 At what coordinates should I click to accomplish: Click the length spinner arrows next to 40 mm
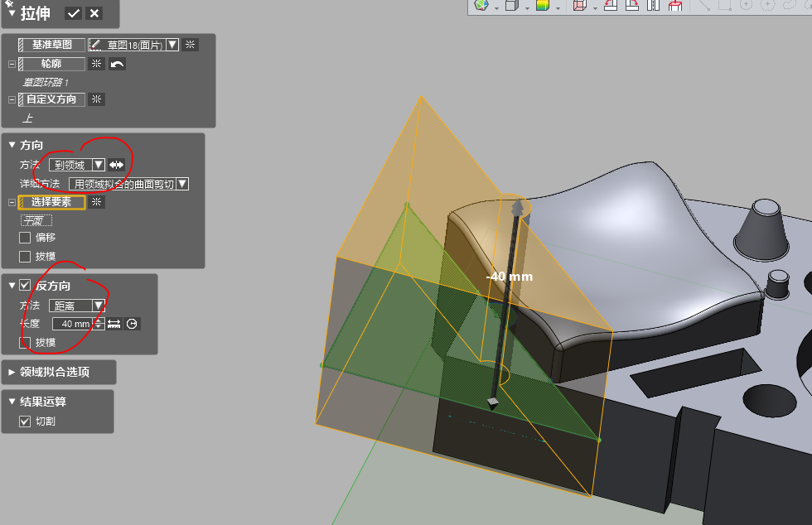pos(99,324)
